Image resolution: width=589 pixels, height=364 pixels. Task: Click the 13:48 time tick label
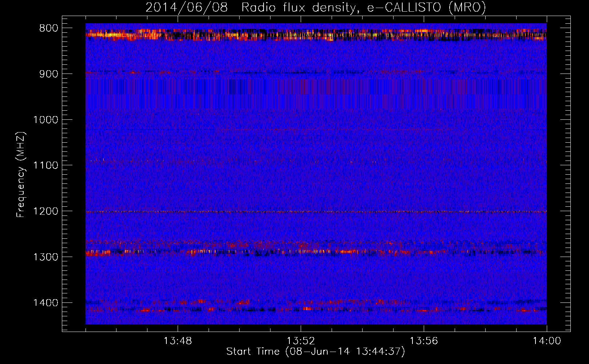pyautogui.click(x=178, y=341)
